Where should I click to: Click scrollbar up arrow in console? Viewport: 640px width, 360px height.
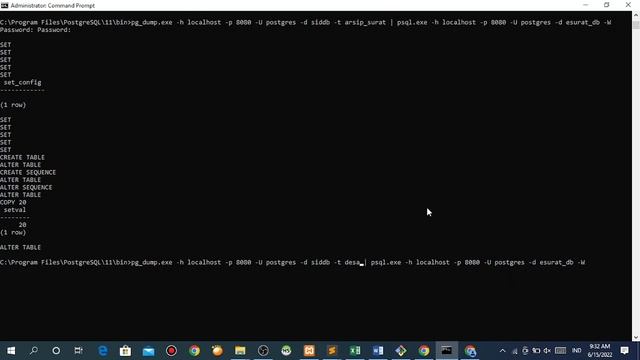pyautogui.click(x=636, y=15)
